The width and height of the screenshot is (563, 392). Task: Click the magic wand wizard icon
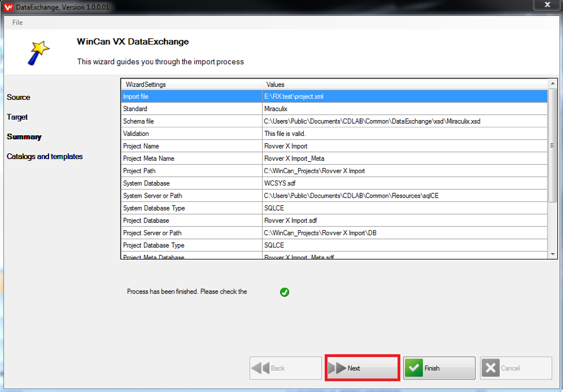point(38,50)
